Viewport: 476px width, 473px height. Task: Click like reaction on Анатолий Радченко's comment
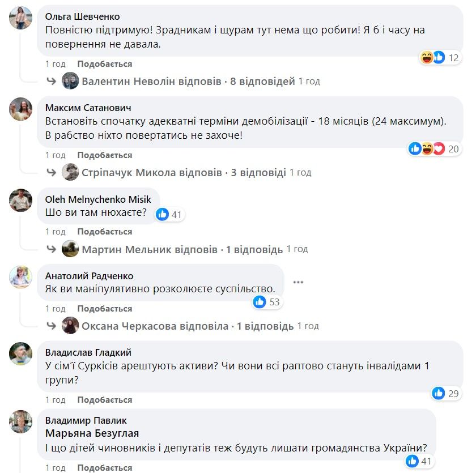tap(260, 302)
